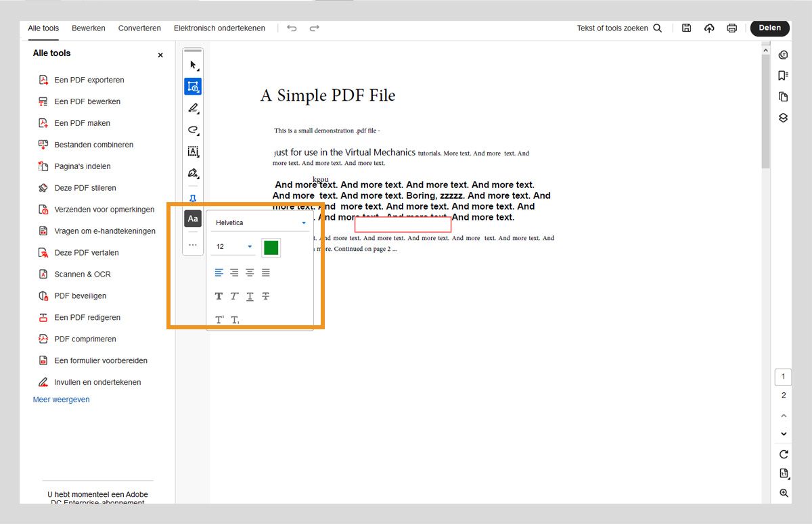The height and width of the screenshot is (524, 812).
Task: Jump to page 2 indicator
Action: tap(784, 396)
